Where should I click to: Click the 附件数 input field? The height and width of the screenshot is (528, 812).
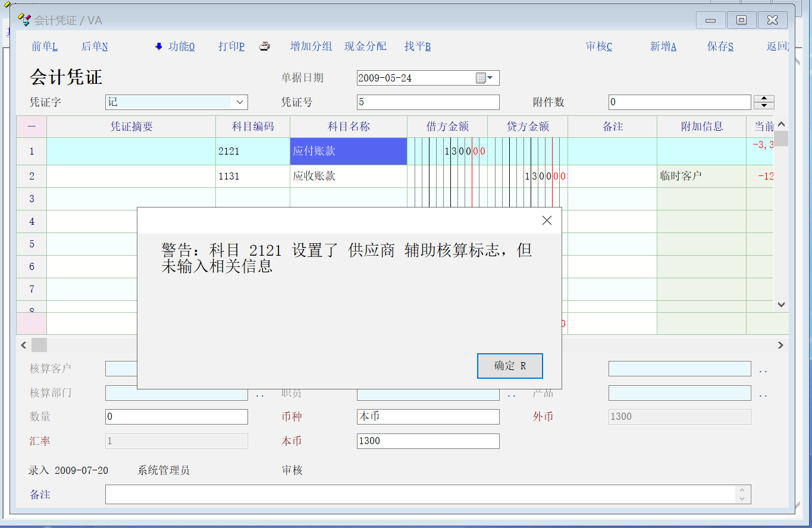point(680,102)
